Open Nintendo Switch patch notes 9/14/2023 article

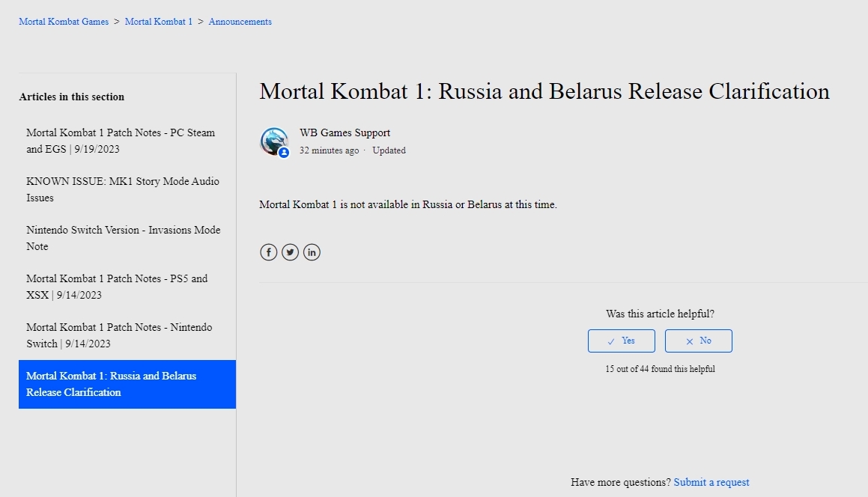(127, 335)
